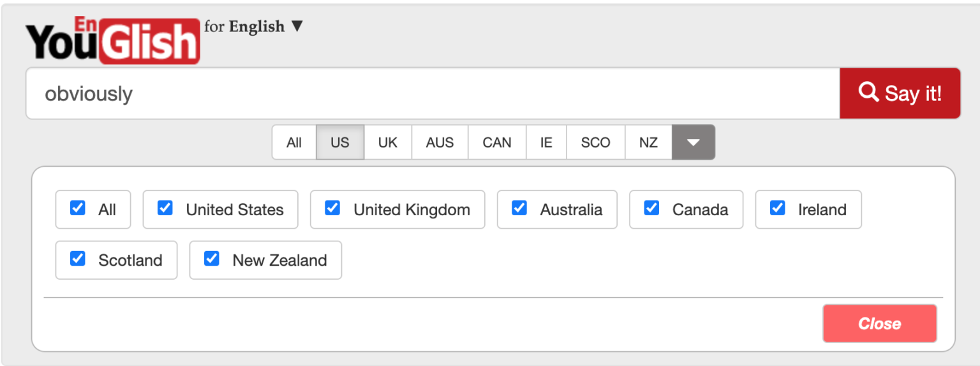980x366 pixels.
Task: Disable the Australia checkbox
Action: 519,208
